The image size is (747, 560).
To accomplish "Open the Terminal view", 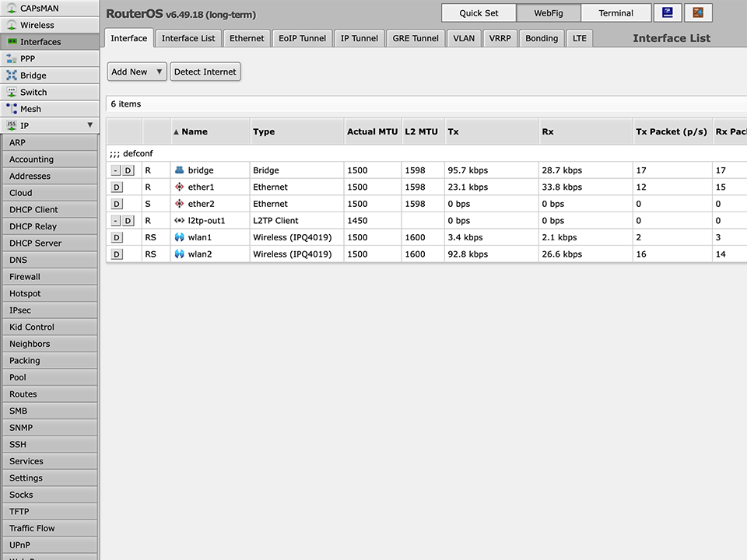I will point(615,12).
